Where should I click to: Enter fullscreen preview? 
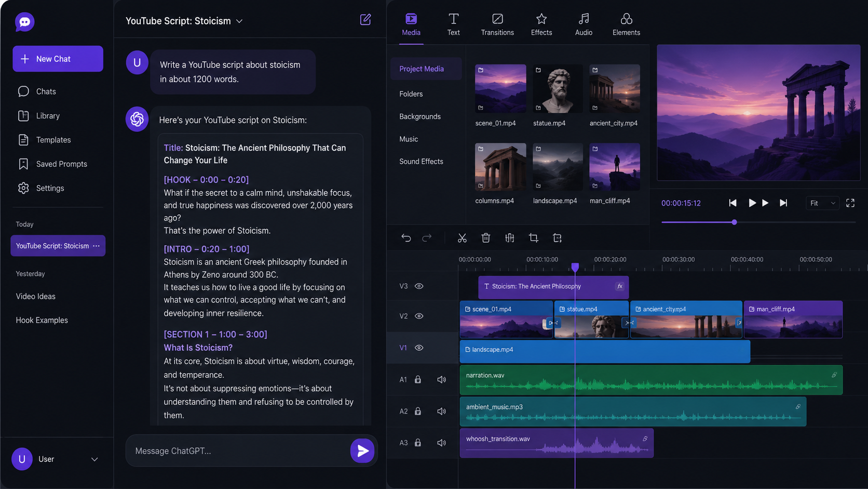pos(850,203)
